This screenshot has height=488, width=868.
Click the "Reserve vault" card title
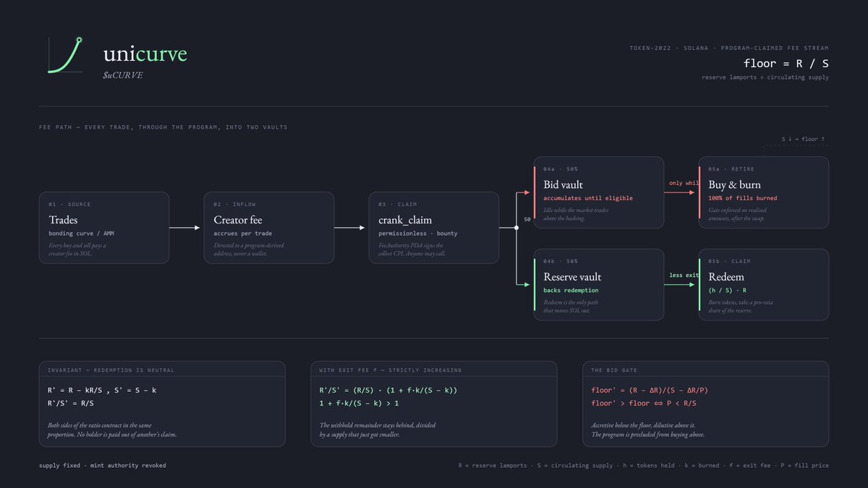[x=572, y=277]
